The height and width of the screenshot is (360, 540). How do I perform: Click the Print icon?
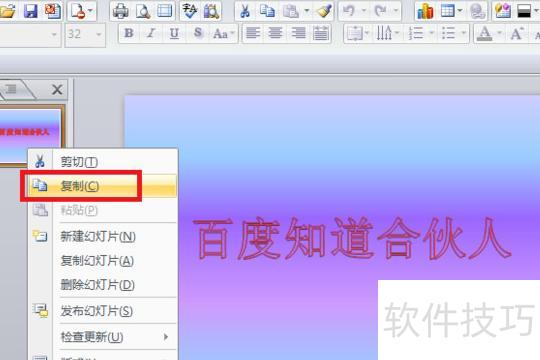point(121,11)
